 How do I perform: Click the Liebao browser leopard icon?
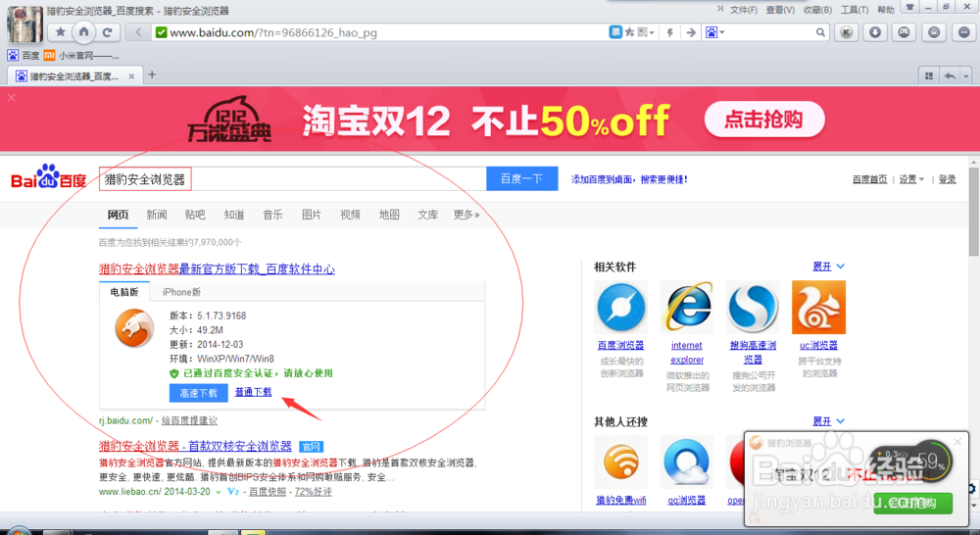click(x=134, y=328)
